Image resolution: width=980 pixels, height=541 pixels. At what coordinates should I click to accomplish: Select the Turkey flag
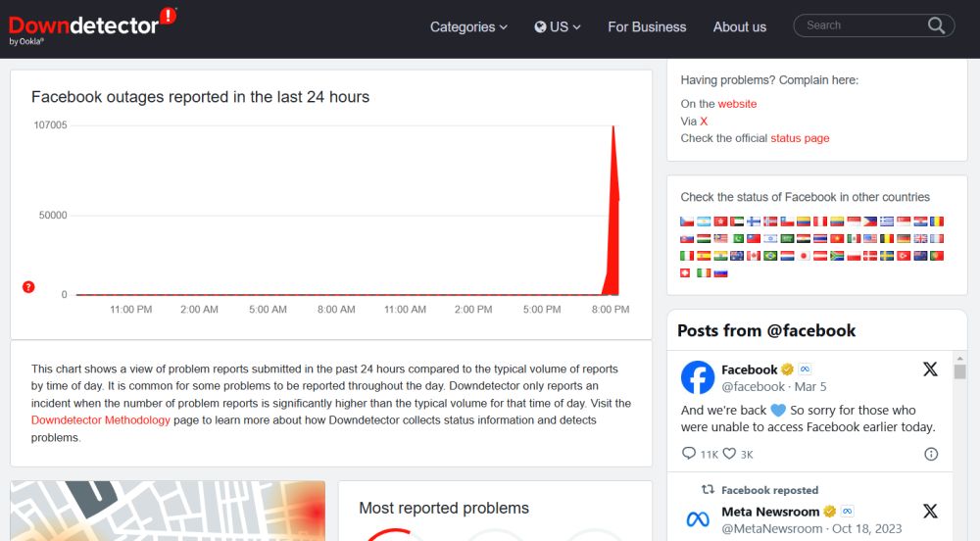pos(904,256)
